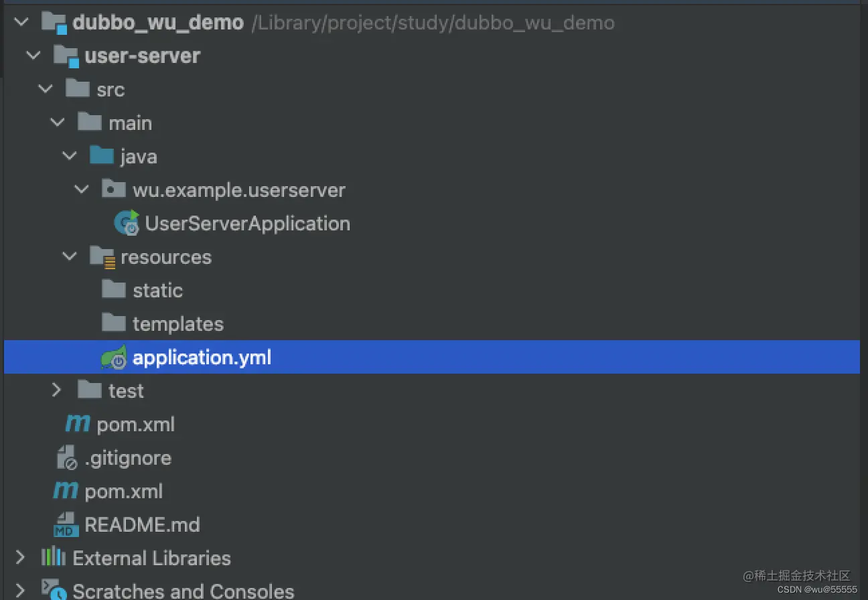Click the dubbo_wu_demo project module icon
This screenshot has height=600, width=868.
point(54,23)
